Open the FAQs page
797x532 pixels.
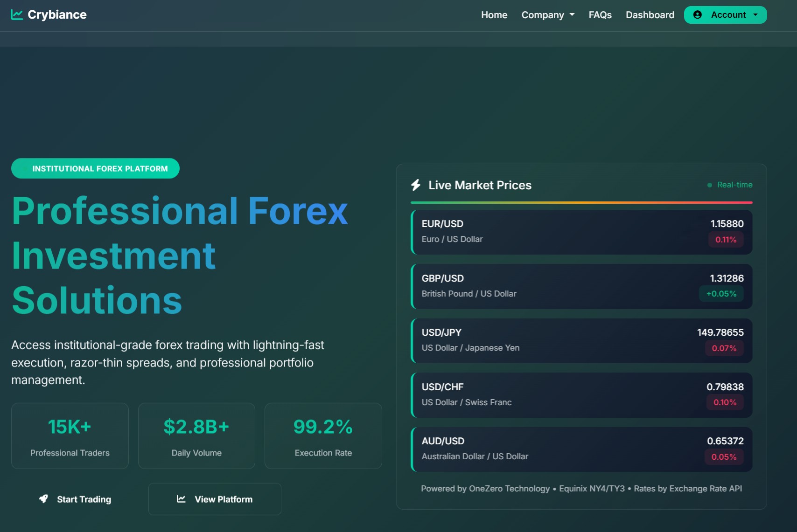point(600,15)
